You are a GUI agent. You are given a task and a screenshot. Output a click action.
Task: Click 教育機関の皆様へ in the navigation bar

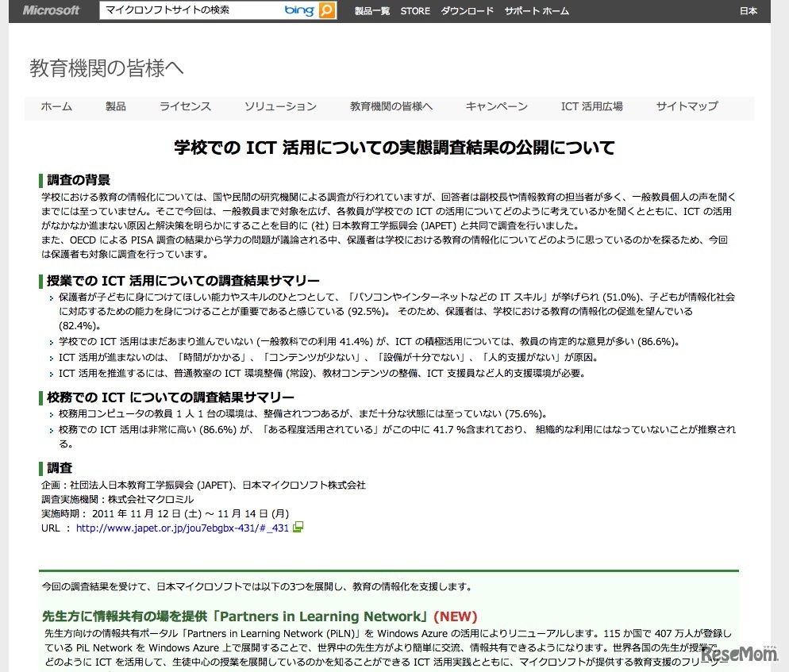(x=391, y=106)
